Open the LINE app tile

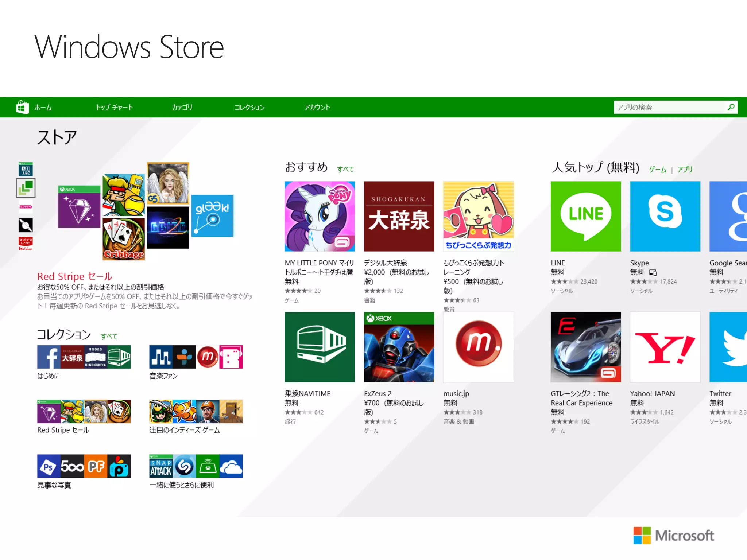click(586, 216)
